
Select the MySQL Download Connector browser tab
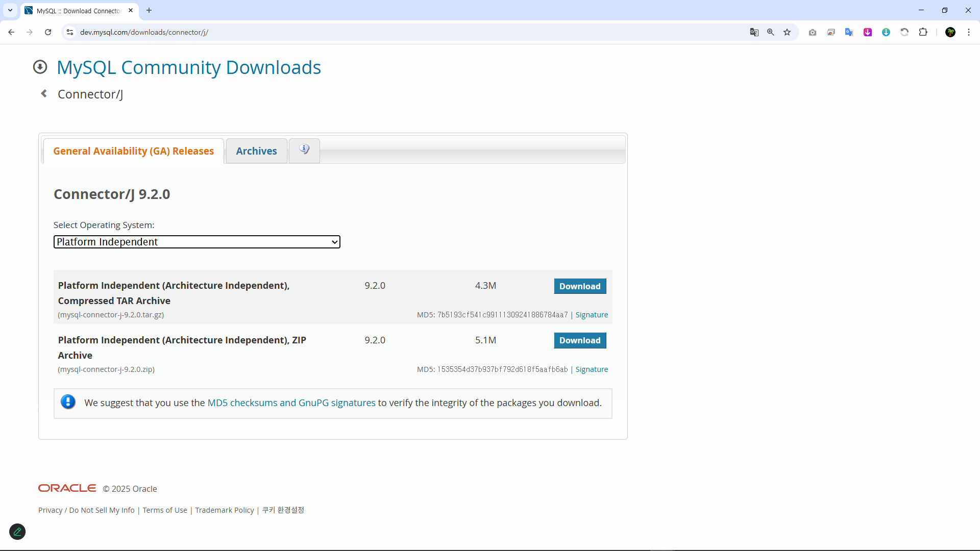pos(79,10)
